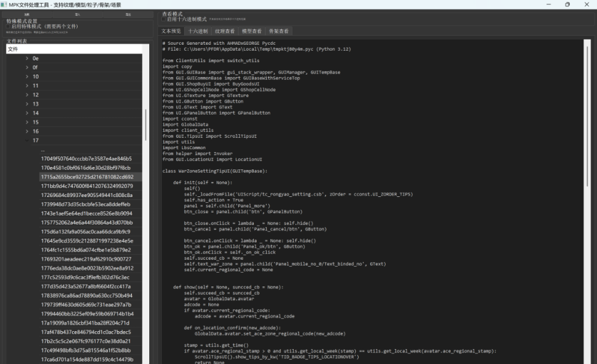The height and width of the screenshot is (364, 597).
Task: Open the 骨架查看 tab
Action: pos(279,31)
